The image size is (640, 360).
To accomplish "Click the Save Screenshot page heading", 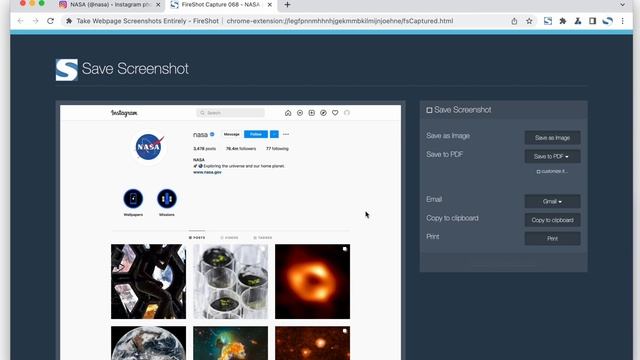I will 135,69.
